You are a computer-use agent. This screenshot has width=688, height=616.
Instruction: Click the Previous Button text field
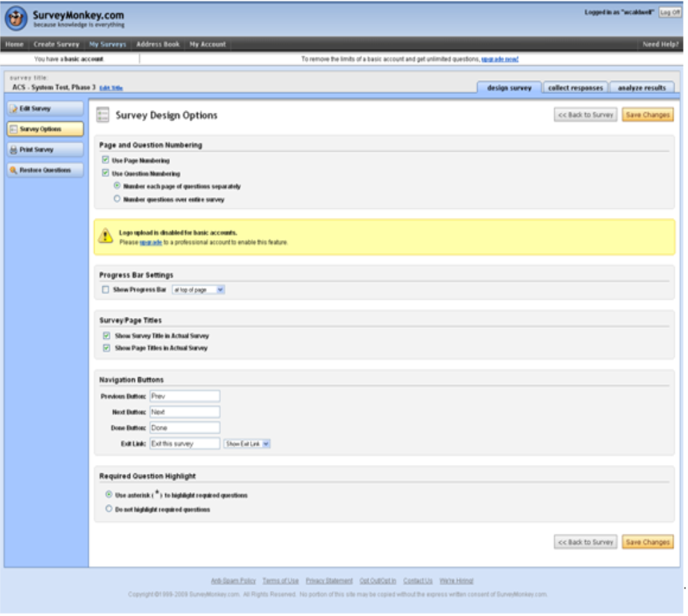point(185,396)
